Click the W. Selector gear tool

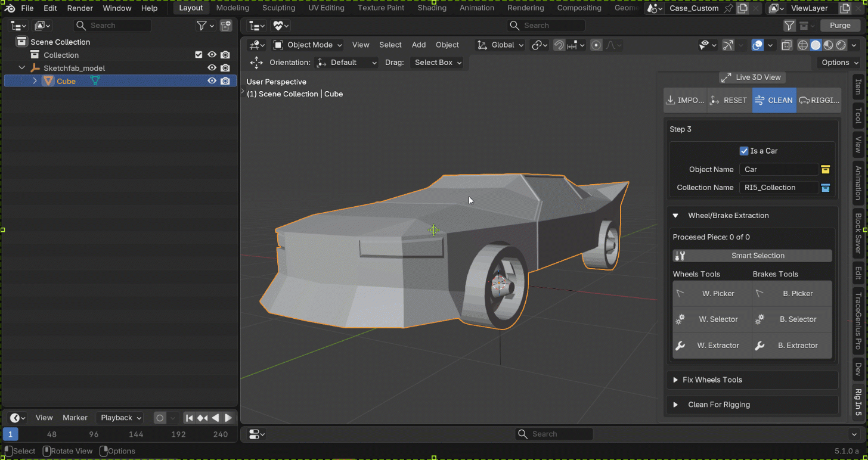tap(712, 319)
